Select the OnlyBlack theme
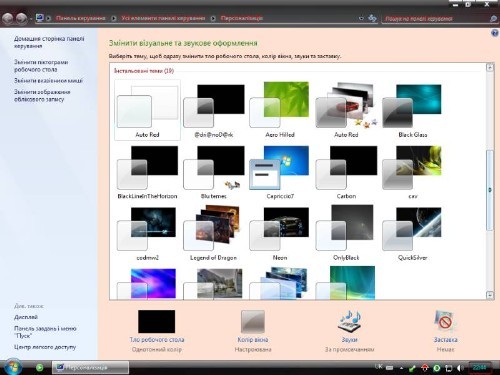This screenshot has height=375, width=500. point(346,234)
